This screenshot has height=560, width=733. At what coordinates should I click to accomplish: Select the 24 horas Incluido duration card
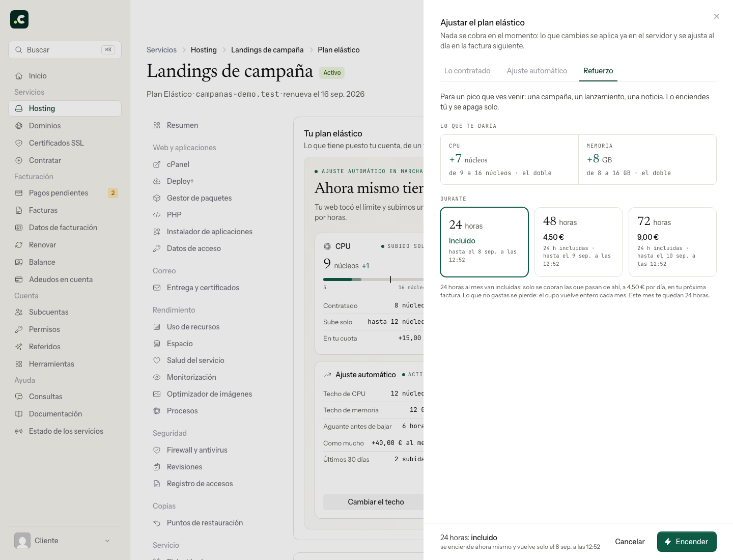click(x=484, y=242)
